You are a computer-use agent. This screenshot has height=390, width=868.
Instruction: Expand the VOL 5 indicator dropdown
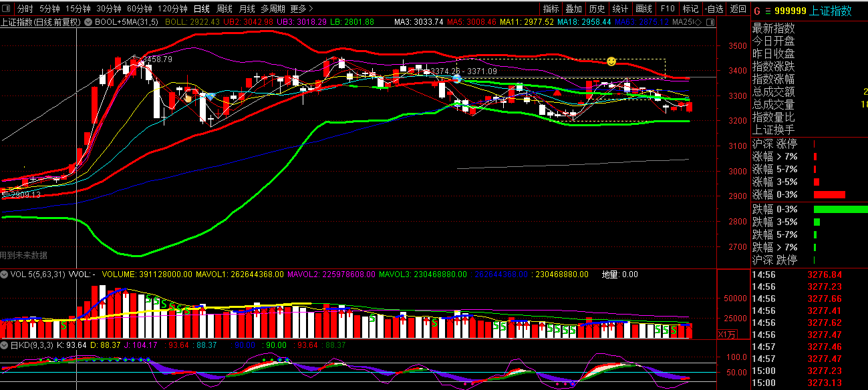(x=4, y=274)
